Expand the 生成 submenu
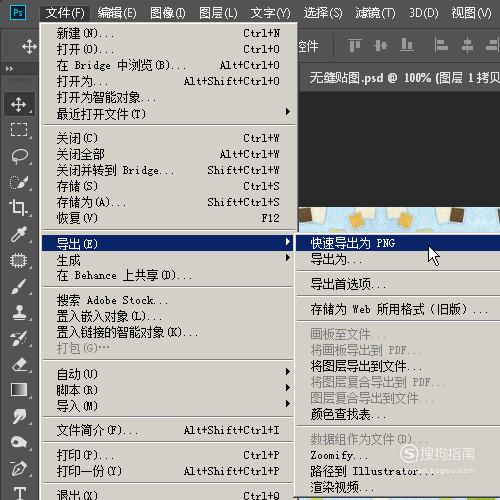Image resolution: width=500 pixels, height=500 pixels. click(169, 260)
